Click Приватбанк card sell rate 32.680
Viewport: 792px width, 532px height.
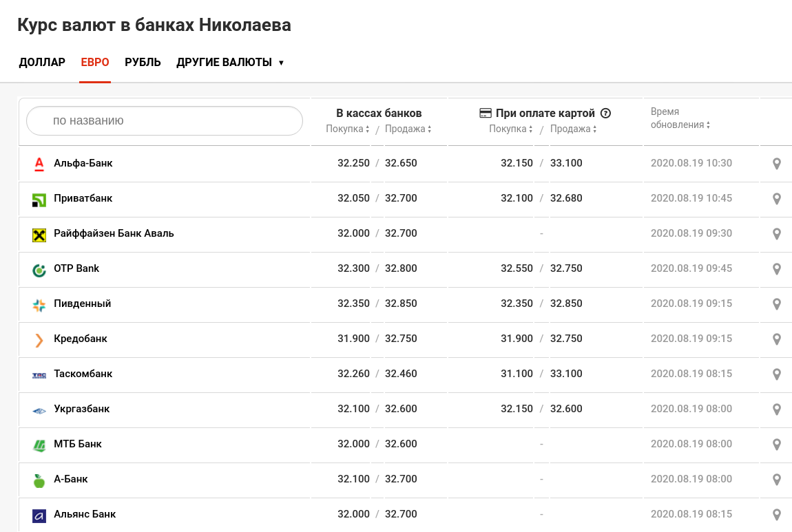coord(566,198)
